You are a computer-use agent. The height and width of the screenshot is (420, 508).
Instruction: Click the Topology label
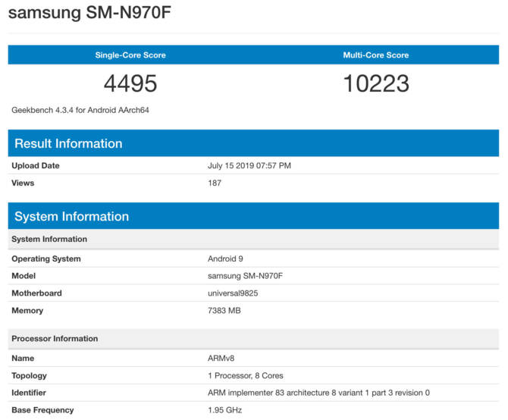29,375
